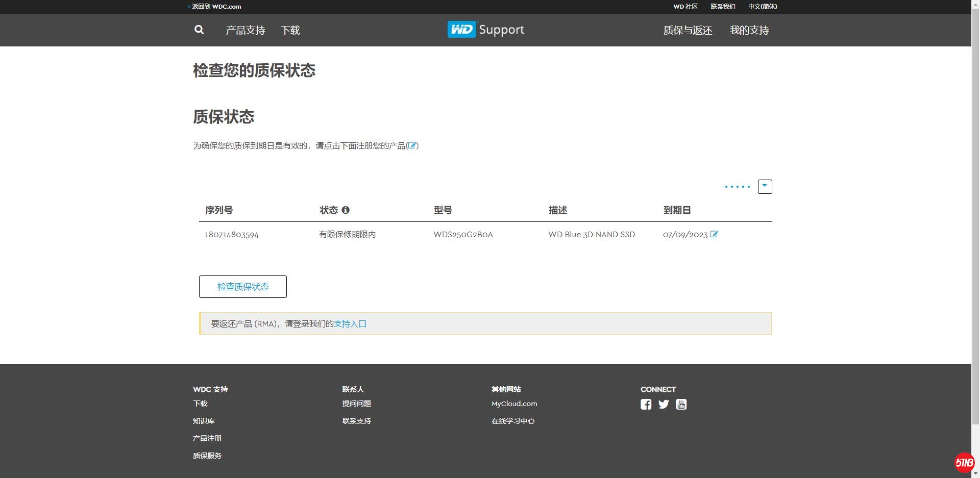The height and width of the screenshot is (478, 980).
Task: Open the 质保与返还 menu
Action: click(687, 30)
